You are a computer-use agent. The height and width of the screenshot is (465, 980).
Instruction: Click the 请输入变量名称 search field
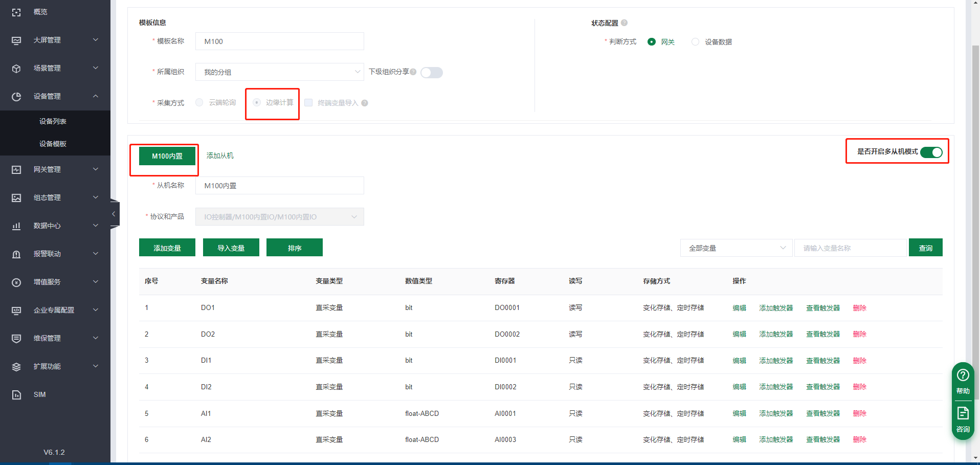pyautogui.click(x=850, y=248)
